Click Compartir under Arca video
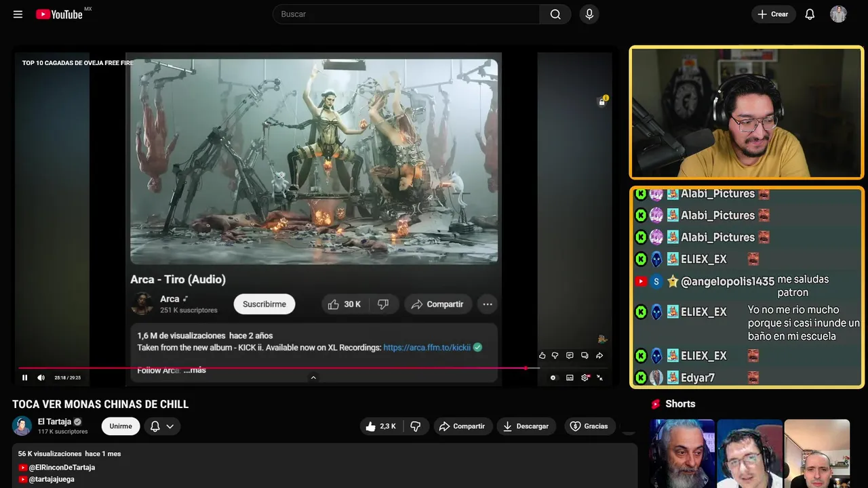The height and width of the screenshot is (488, 868). [x=437, y=304]
